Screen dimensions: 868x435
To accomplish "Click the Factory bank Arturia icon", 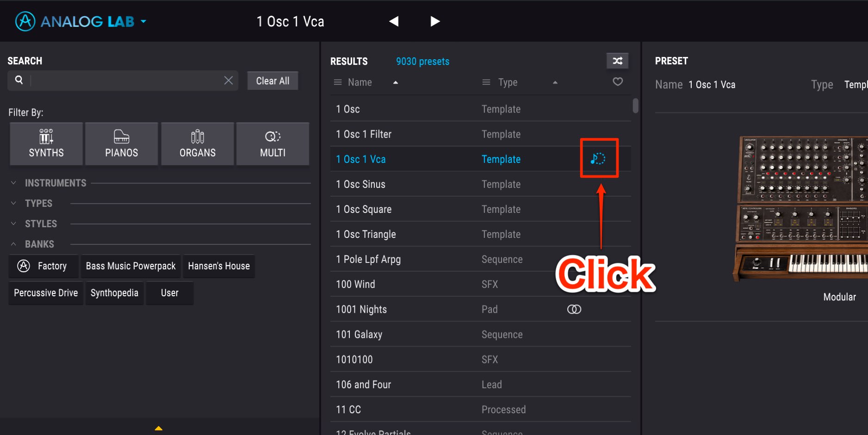I will [x=24, y=266].
